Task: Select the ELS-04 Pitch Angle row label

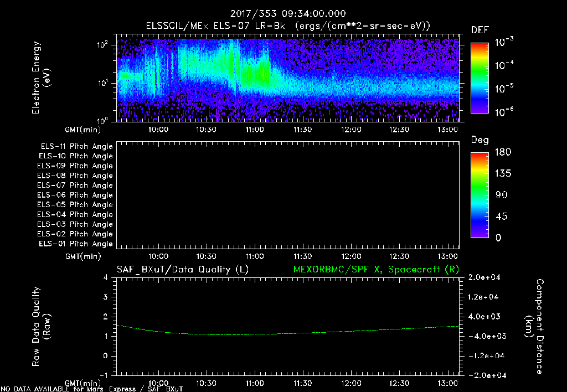Action: pyautogui.click(x=75, y=214)
